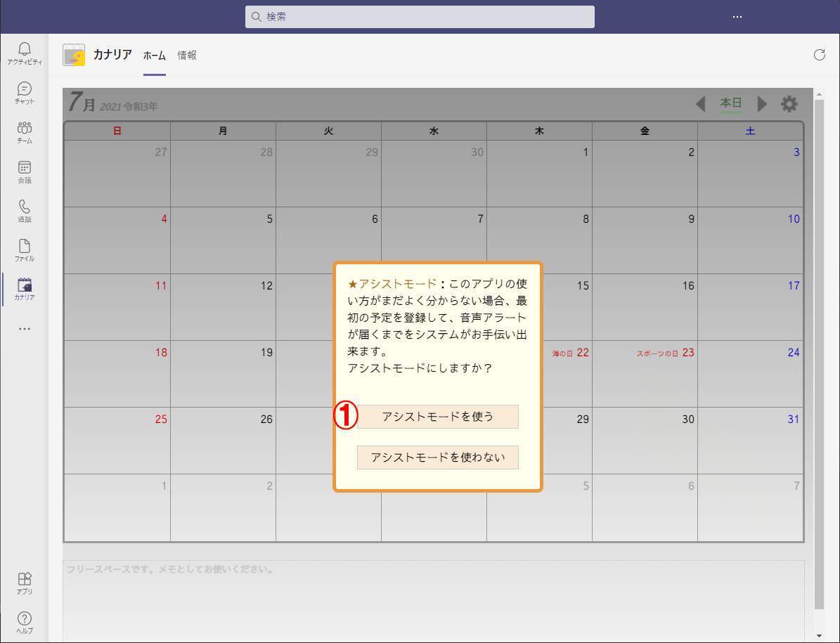Open the title bar more options ellipsis

pos(737,17)
